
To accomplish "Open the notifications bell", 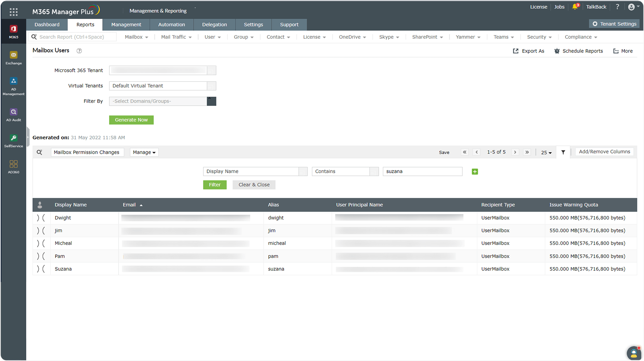I will click(575, 7).
